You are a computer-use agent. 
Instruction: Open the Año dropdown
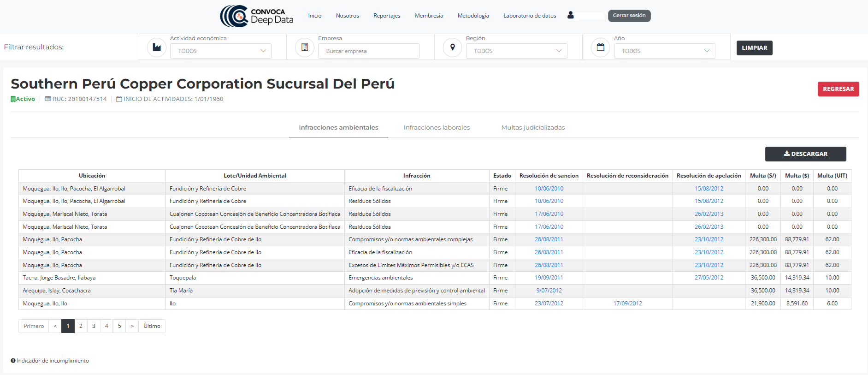click(665, 51)
